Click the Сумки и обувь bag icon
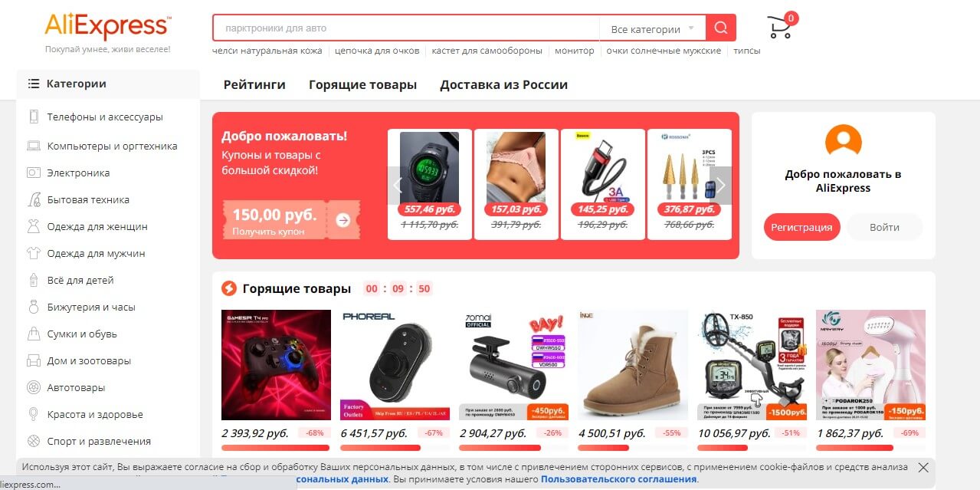980x490 pixels. (34, 334)
